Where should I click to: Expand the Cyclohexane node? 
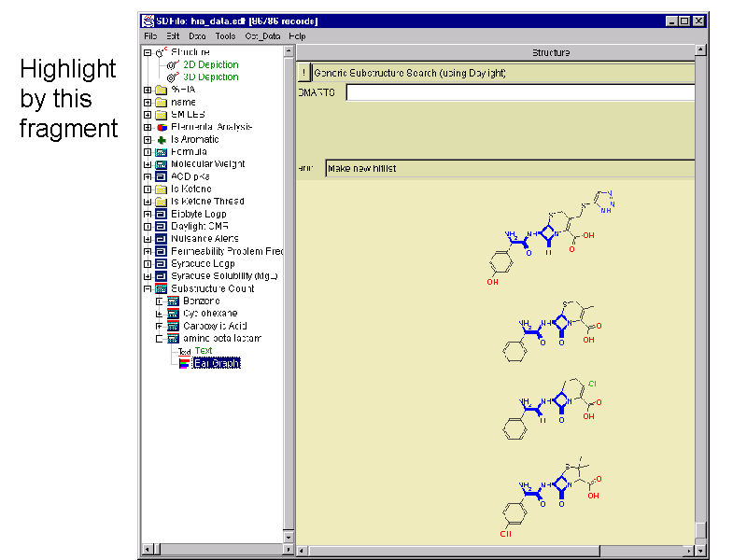159,314
